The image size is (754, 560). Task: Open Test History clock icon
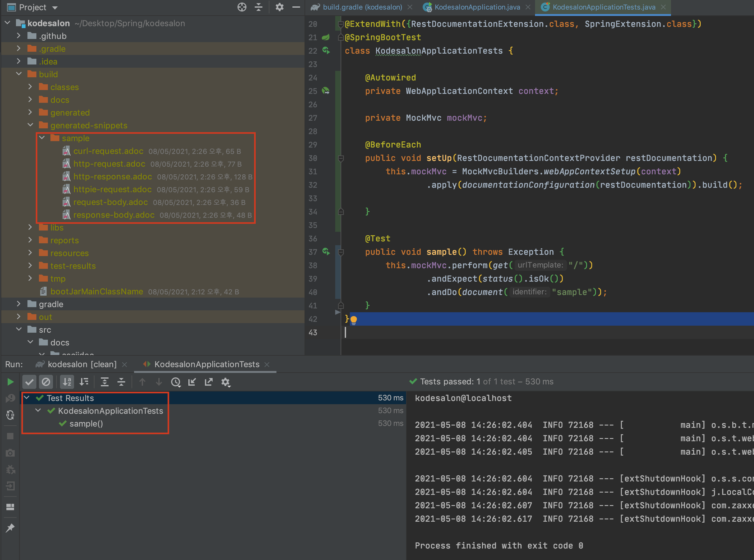[x=176, y=382]
